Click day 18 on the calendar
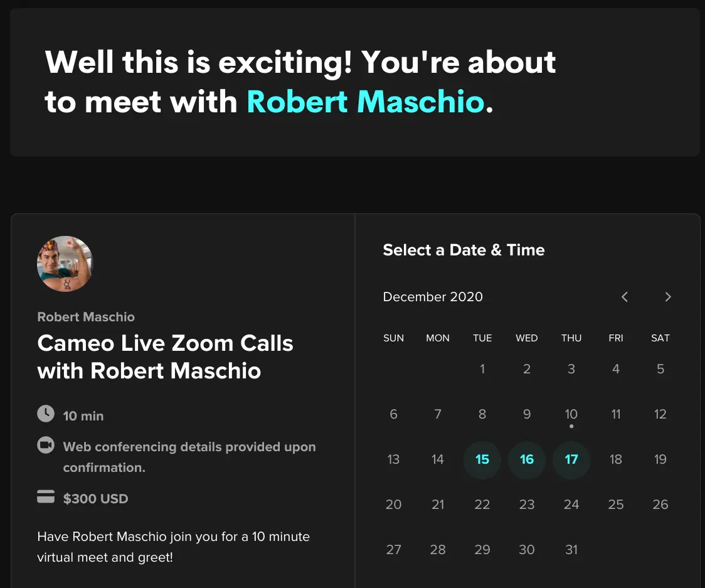 (x=615, y=459)
